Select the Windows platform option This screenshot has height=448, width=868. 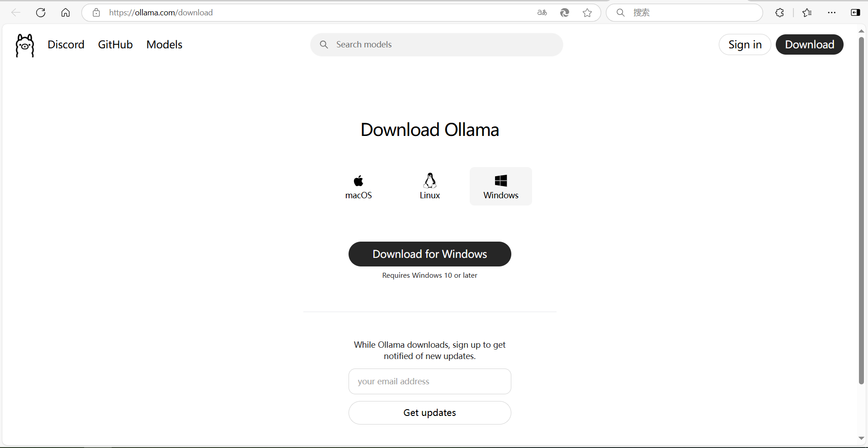coord(501,187)
